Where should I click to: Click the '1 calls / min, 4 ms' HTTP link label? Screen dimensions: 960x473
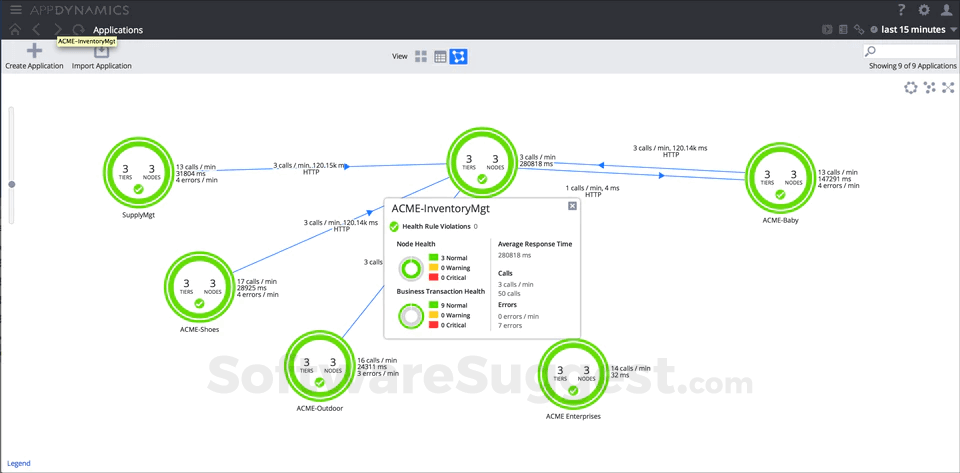[592, 187]
